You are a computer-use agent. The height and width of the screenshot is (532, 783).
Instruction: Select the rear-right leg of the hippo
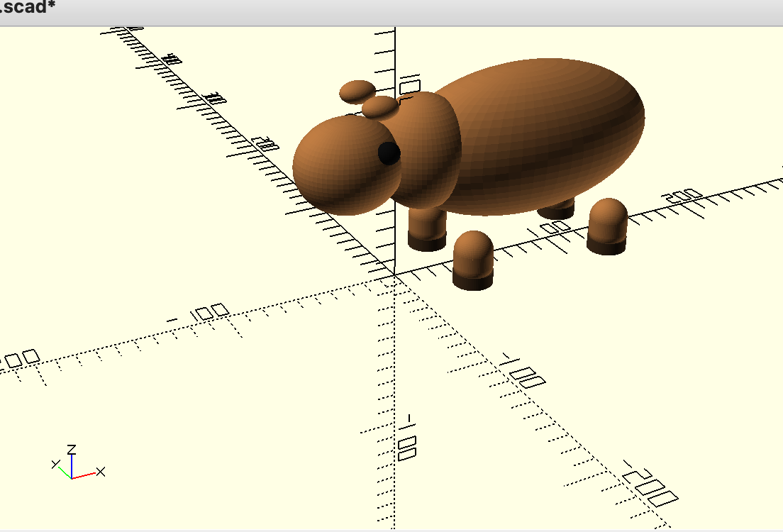click(x=606, y=227)
